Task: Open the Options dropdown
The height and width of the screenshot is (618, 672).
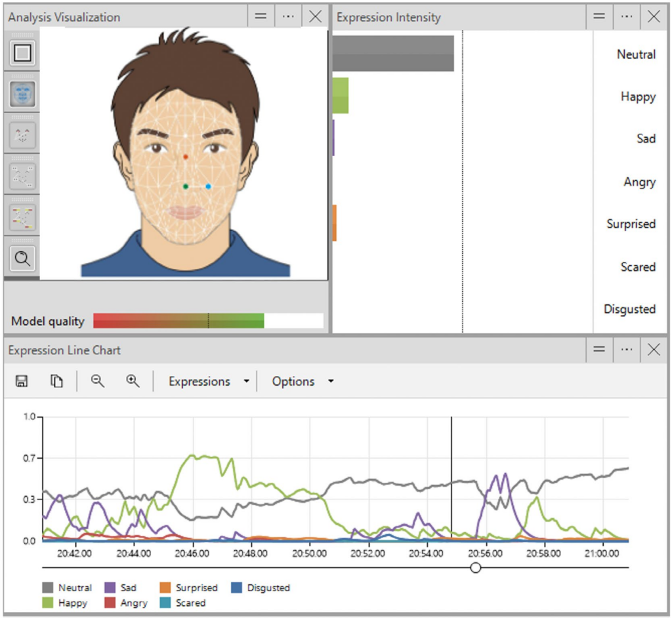Action: 303,381
